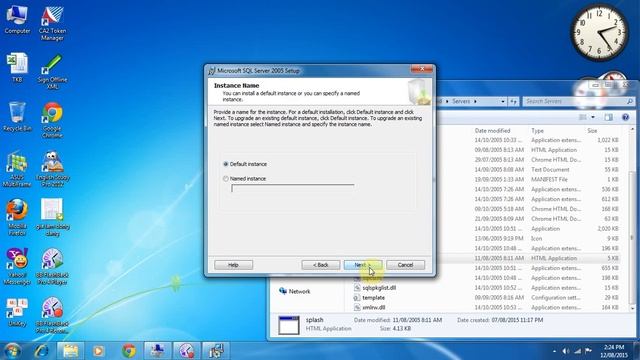
Task: Launch Internet Explorer from the taskbar
Action: 41,351
